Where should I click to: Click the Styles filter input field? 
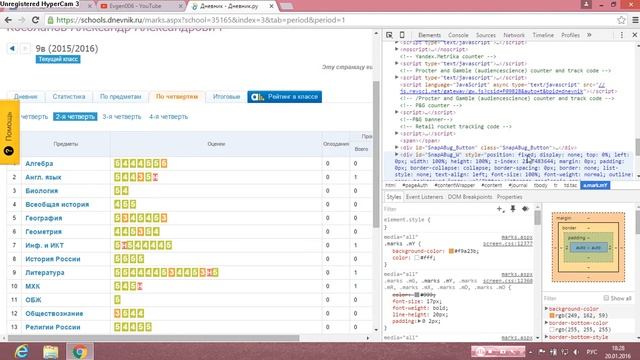pyautogui.click(x=439, y=209)
